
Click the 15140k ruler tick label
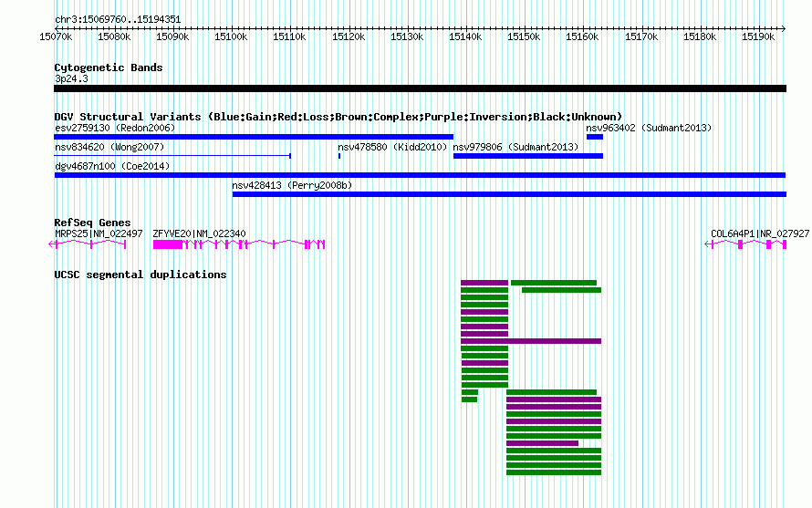465,36
